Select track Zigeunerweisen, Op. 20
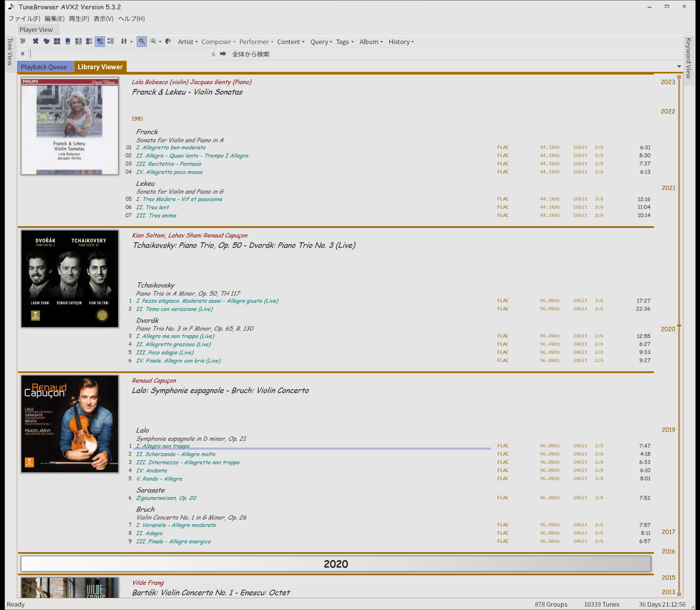 click(166, 498)
